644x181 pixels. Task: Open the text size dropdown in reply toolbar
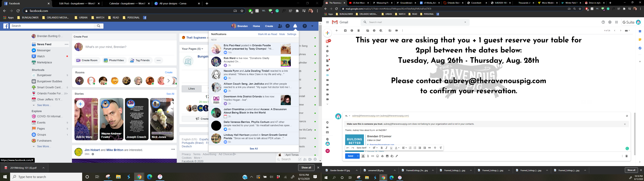tap(375, 148)
